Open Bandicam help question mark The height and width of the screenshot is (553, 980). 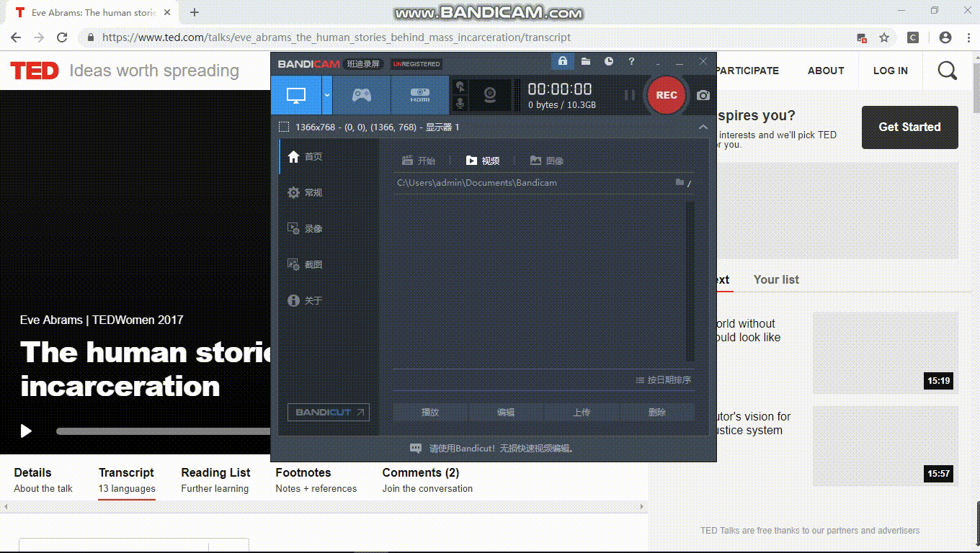tap(632, 62)
